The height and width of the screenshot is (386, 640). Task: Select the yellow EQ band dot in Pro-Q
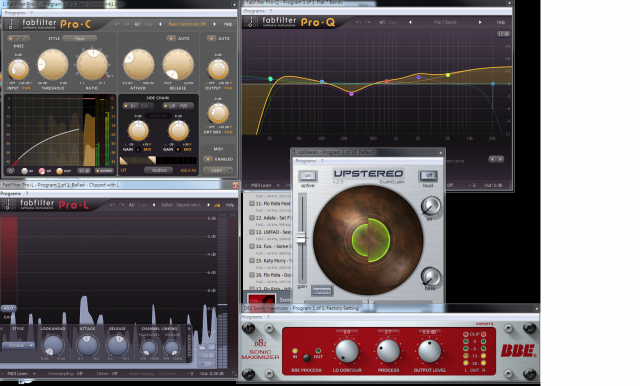pyautogui.click(x=448, y=75)
